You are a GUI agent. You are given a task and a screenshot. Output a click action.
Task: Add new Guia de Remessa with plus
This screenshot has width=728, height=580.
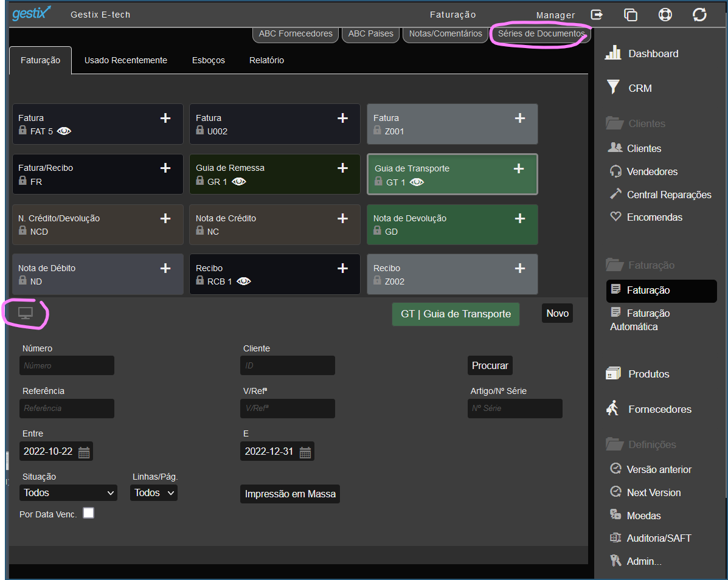point(342,168)
